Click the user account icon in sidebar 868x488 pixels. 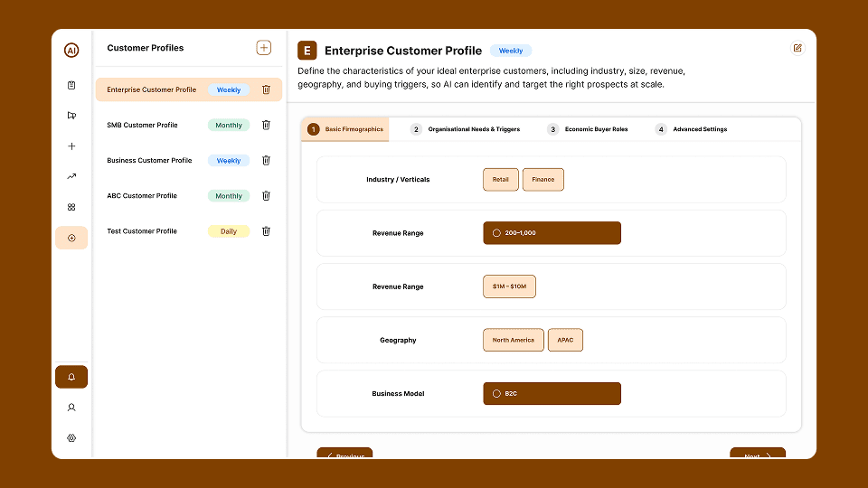71,408
